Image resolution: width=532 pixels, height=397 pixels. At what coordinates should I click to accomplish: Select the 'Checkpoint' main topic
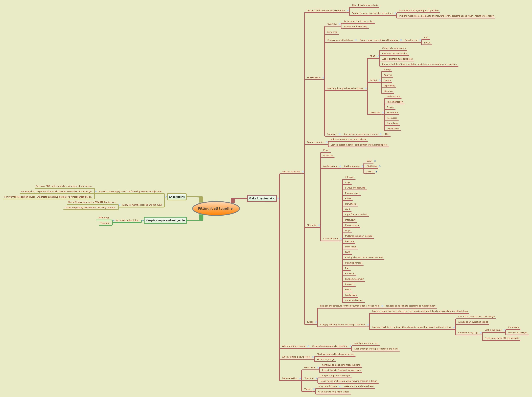(x=177, y=197)
